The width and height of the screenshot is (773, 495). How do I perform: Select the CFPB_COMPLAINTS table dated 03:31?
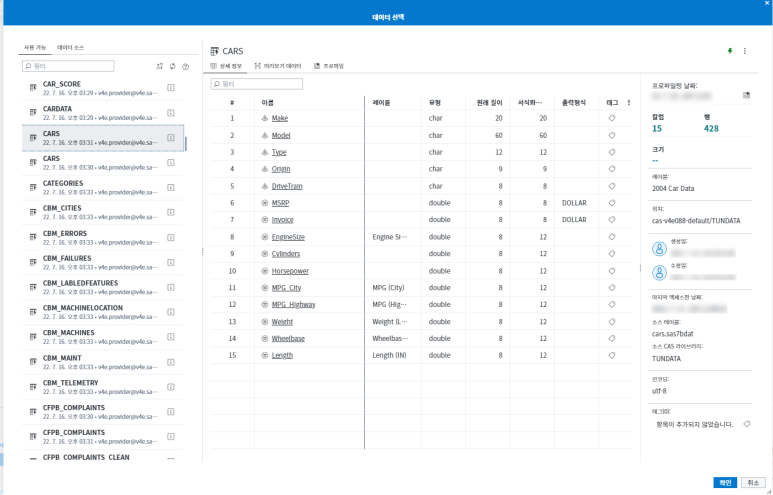[x=103, y=436]
